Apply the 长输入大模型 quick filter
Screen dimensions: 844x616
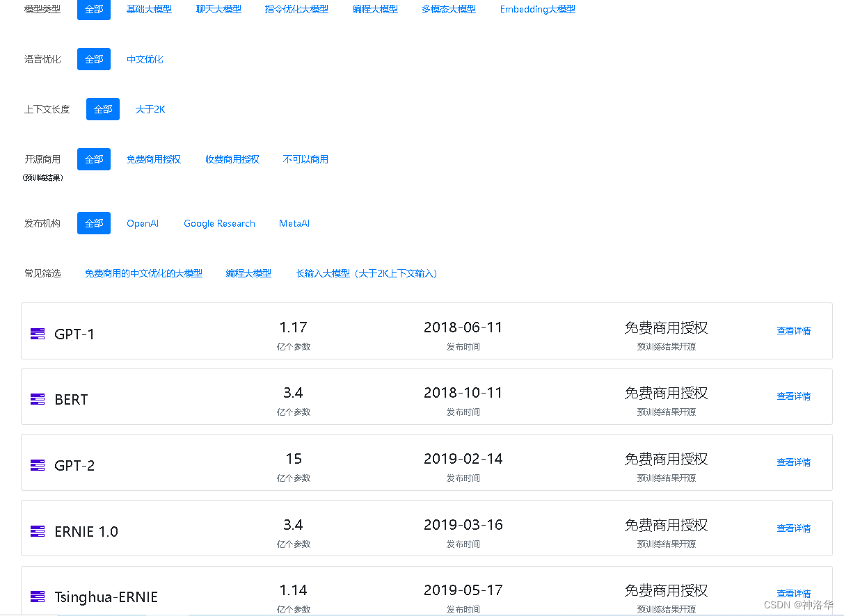[367, 274]
